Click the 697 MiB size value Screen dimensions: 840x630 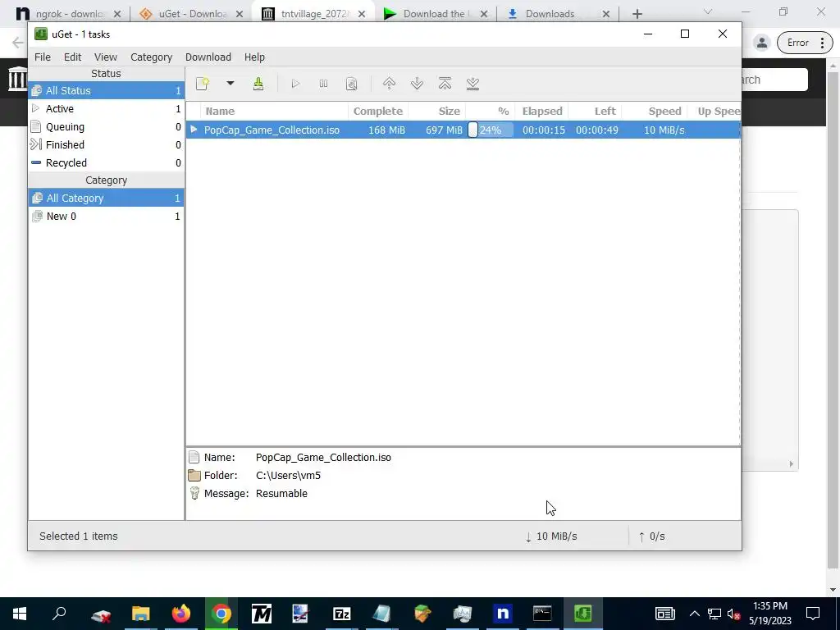coord(444,130)
